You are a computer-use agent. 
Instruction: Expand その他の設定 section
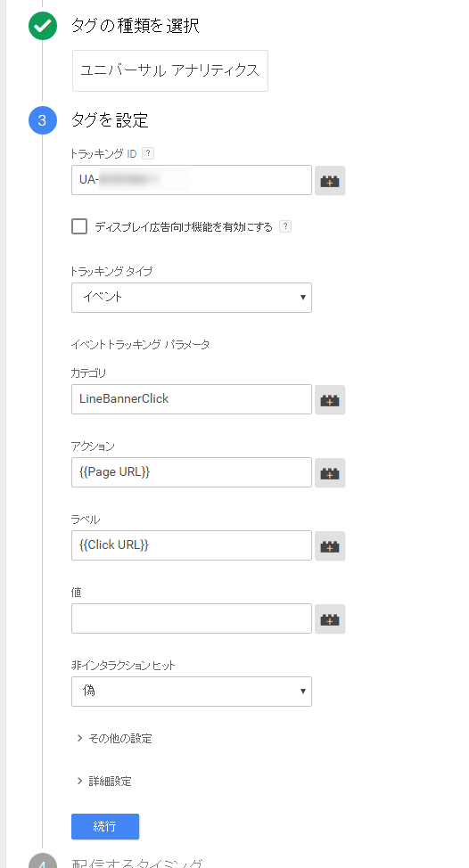click(114, 739)
